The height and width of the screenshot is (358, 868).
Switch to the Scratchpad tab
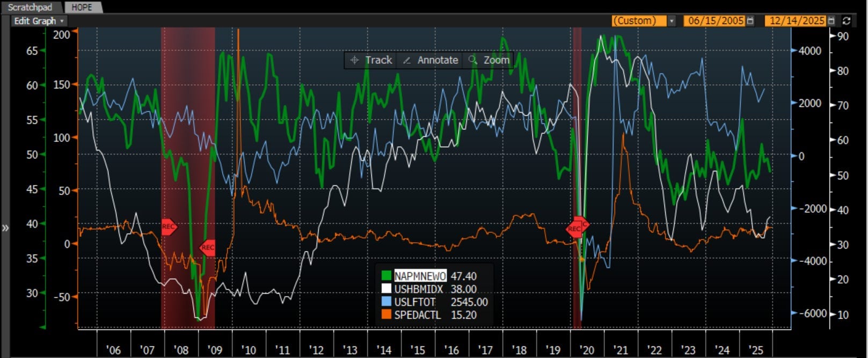[30, 7]
